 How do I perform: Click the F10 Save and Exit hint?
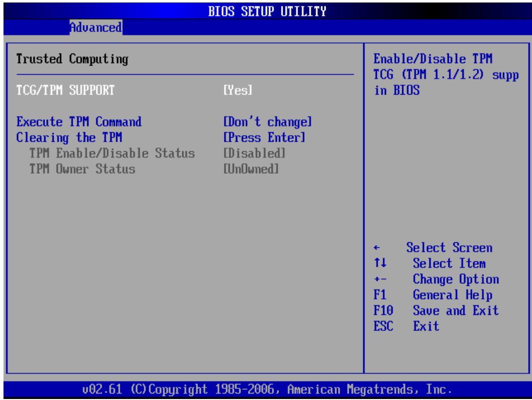tap(436, 310)
